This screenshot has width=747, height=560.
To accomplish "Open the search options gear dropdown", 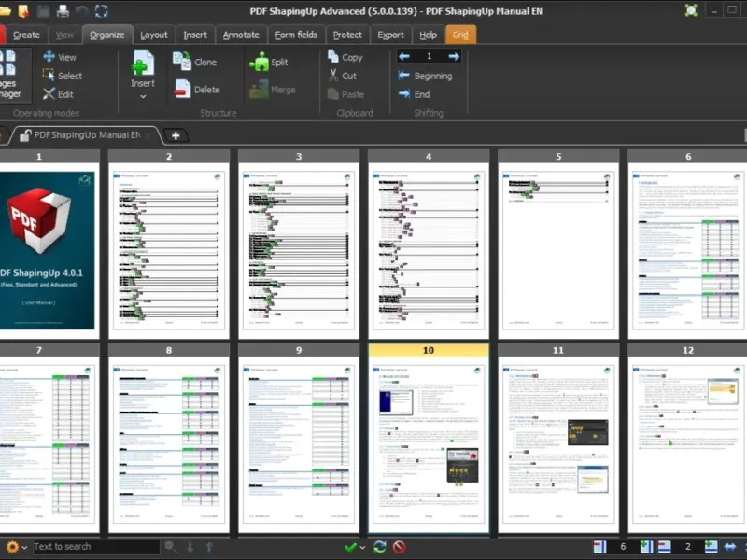I will (16, 547).
